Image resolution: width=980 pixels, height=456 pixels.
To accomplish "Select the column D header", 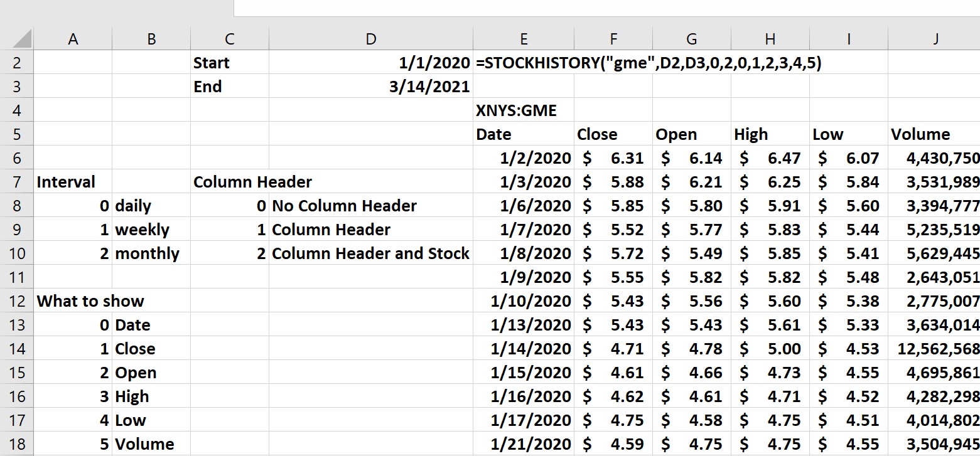I will 371,39.
